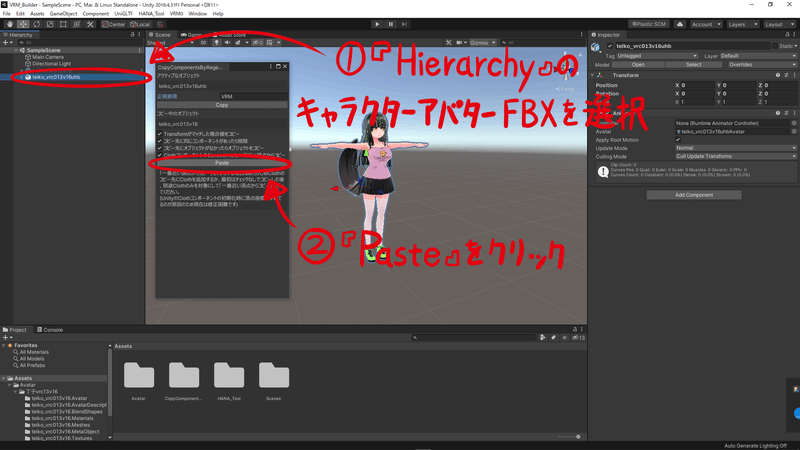Toggle 2D view mode button
Viewport: 800px width, 450px height.
tap(203, 43)
